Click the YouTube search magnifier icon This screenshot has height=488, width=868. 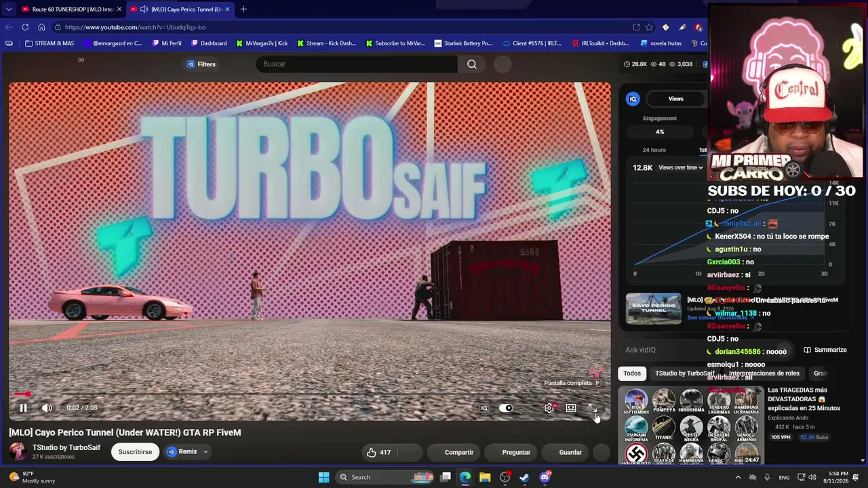coord(472,64)
